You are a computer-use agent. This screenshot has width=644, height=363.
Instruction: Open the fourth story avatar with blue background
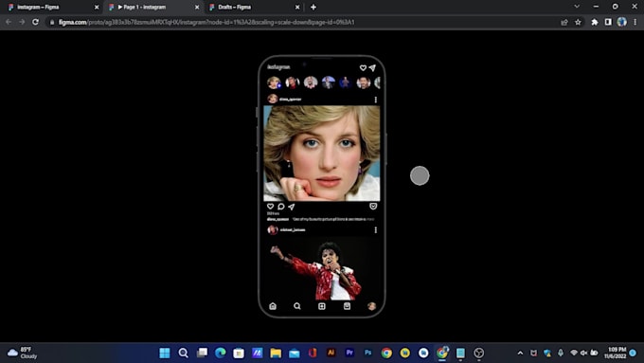pos(329,82)
